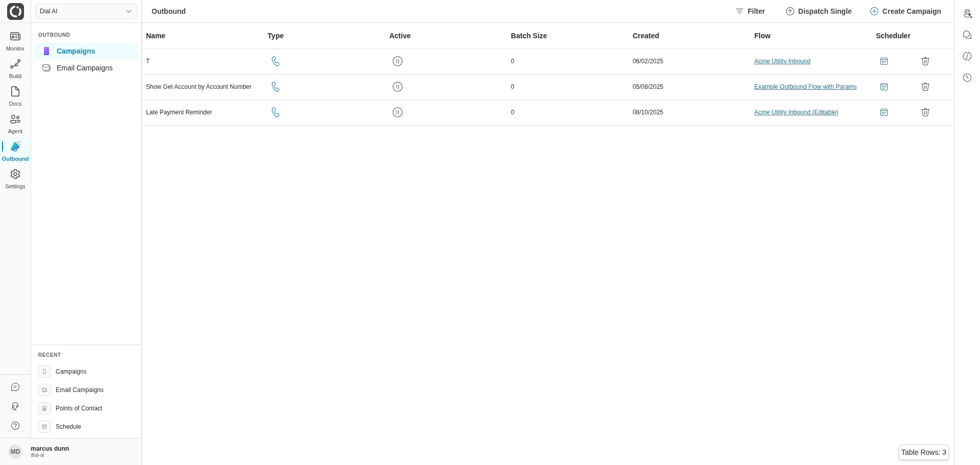Click the Scheduler column header
The height and width of the screenshot is (465, 980).
click(893, 36)
